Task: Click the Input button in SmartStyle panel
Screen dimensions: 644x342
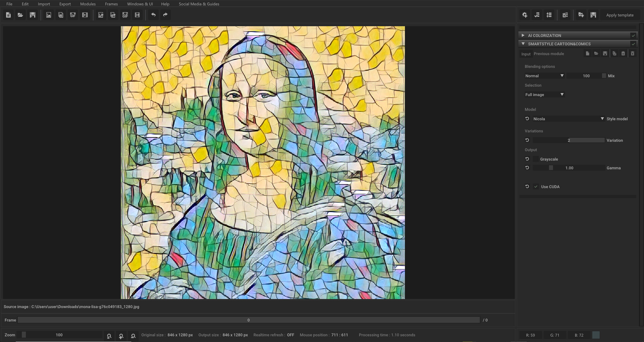Action: pos(525,54)
